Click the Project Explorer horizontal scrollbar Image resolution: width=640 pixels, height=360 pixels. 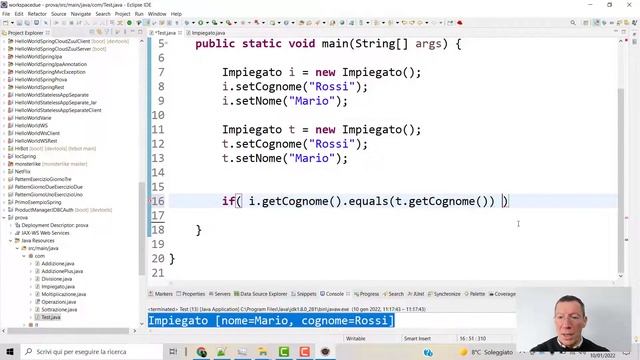click(68, 331)
